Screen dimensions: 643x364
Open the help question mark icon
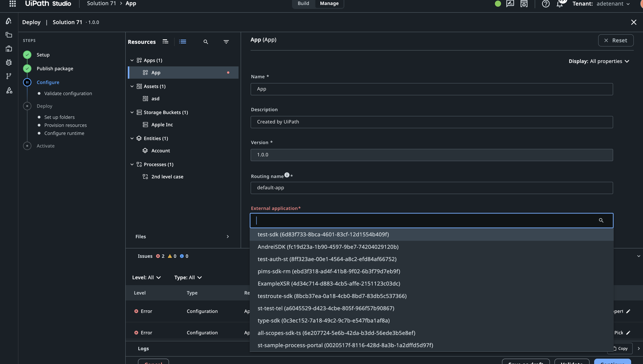tap(546, 3)
